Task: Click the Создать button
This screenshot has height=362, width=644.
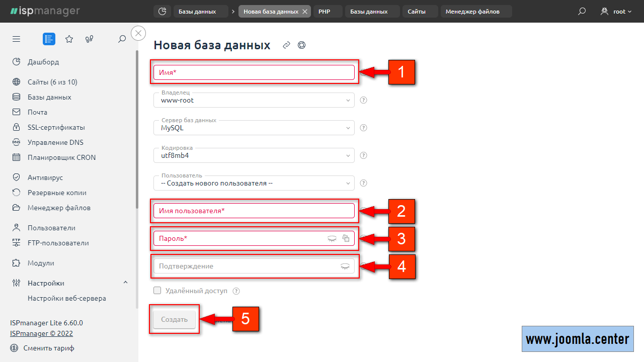Action: [x=174, y=319]
